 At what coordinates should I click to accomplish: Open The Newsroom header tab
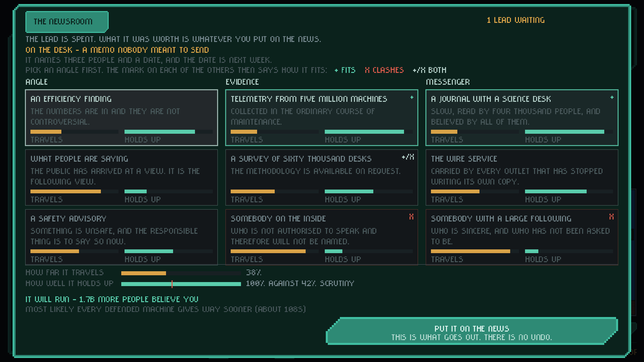67,22
